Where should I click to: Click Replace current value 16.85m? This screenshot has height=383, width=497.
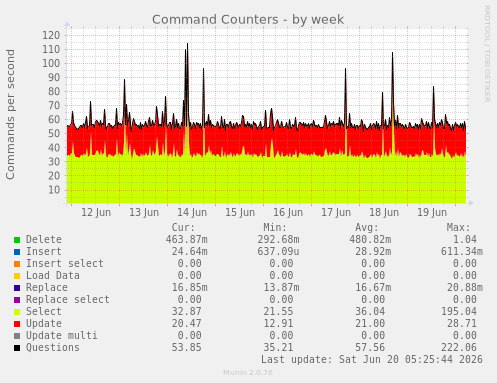click(x=189, y=287)
